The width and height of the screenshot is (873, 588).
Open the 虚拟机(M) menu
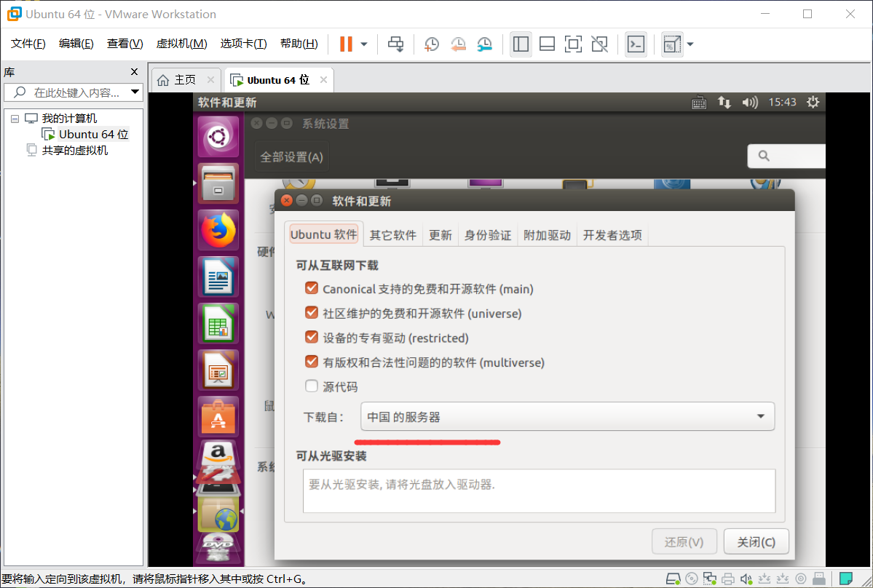coord(181,44)
